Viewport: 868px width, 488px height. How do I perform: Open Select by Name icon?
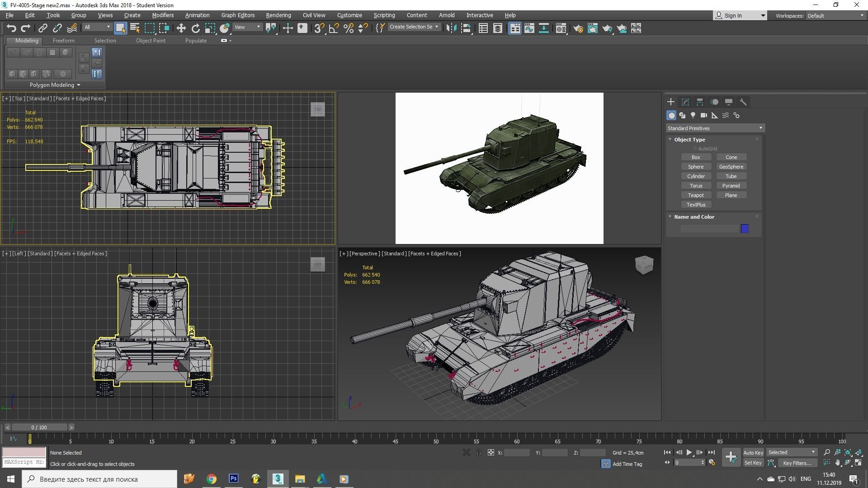tap(135, 28)
